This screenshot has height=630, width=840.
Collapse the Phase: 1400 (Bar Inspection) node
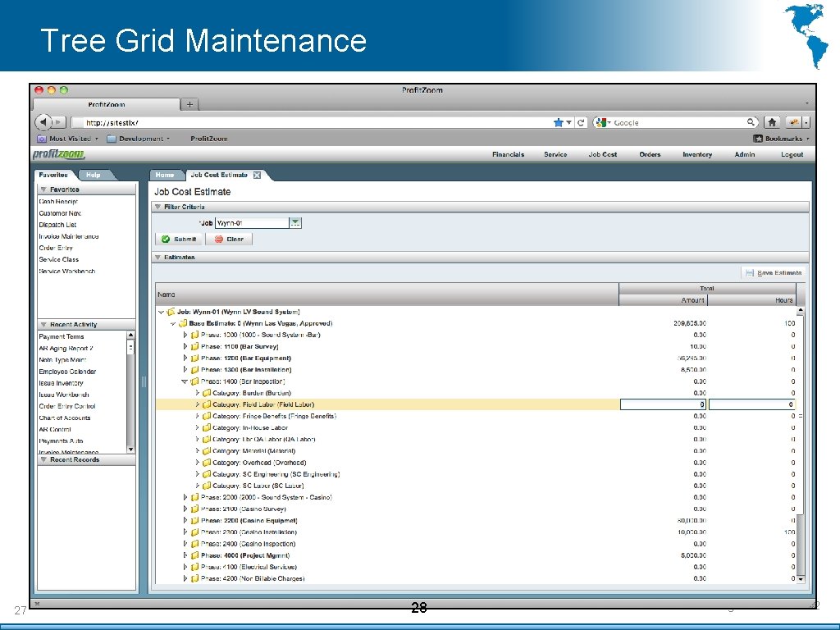point(185,382)
